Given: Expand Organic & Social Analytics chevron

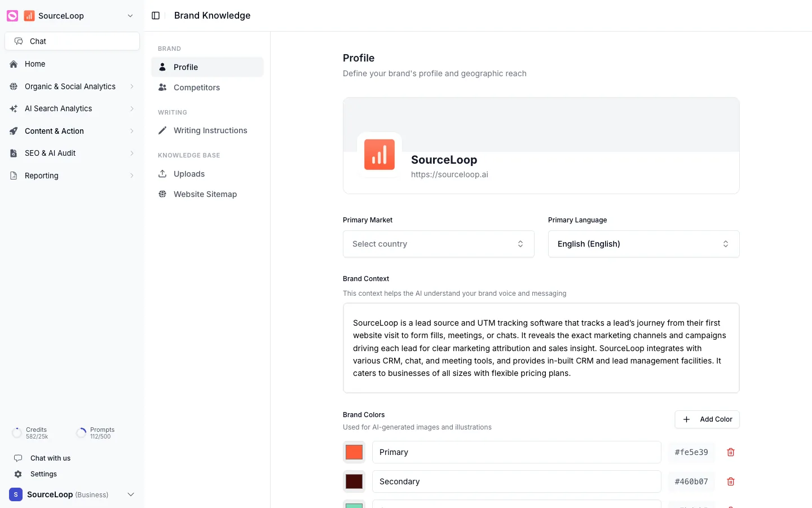Looking at the screenshot, I should pyautogui.click(x=132, y=86).
